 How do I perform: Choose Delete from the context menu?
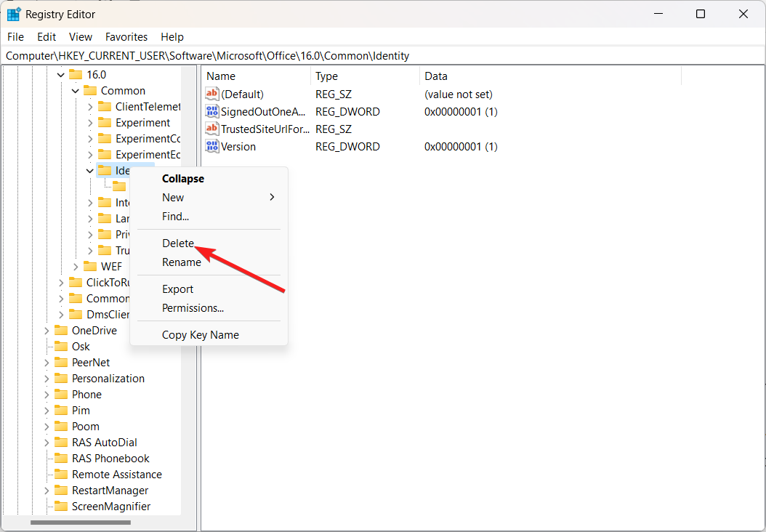tap(209, 243)
